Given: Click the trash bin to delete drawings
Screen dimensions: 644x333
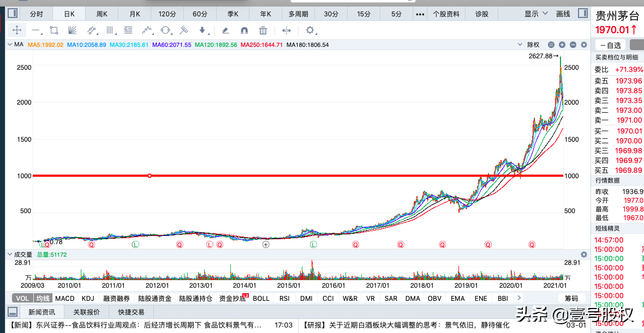Looking at the screenshot, I should point(263,31).
